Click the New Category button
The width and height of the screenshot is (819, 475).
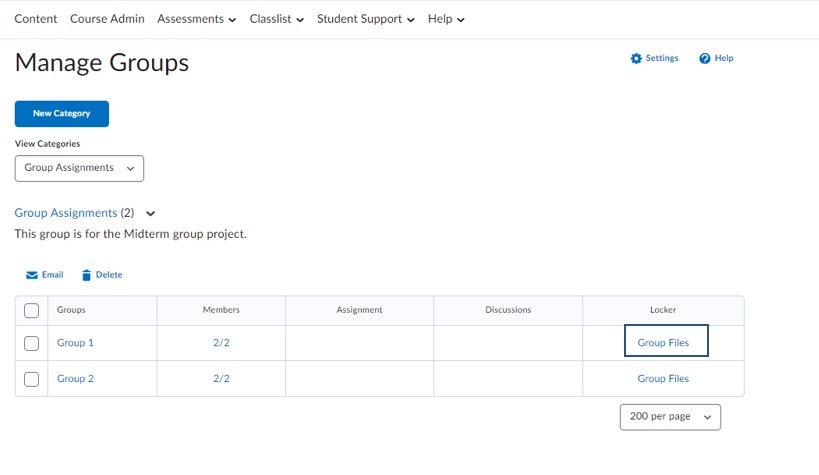click(62, 113)
